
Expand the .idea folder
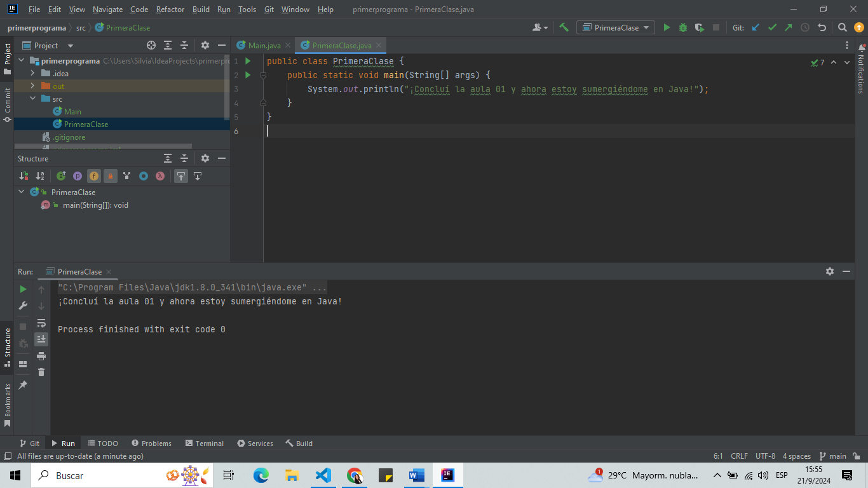coord(33,74)
